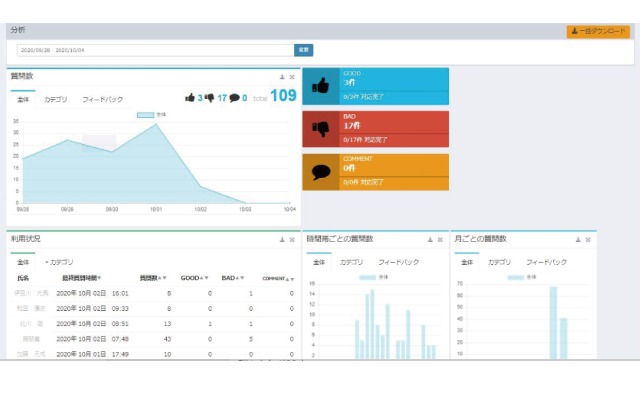Click row with time 09:33

(153, 309)
